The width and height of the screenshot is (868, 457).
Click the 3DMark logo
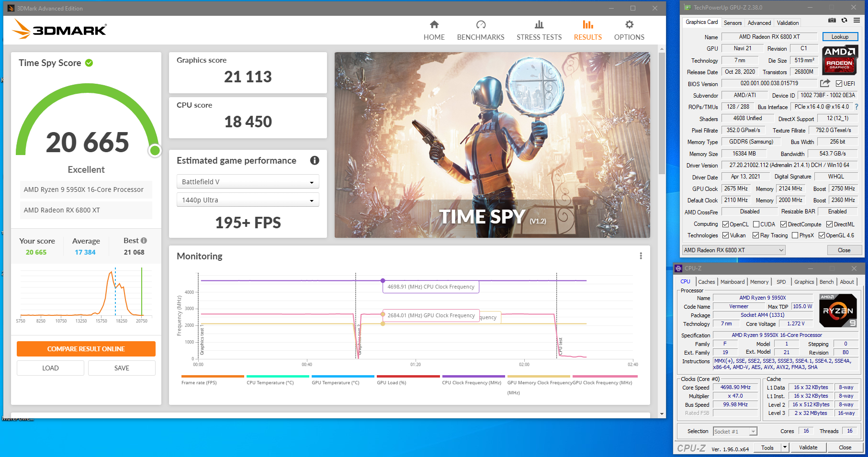[59, 30]
